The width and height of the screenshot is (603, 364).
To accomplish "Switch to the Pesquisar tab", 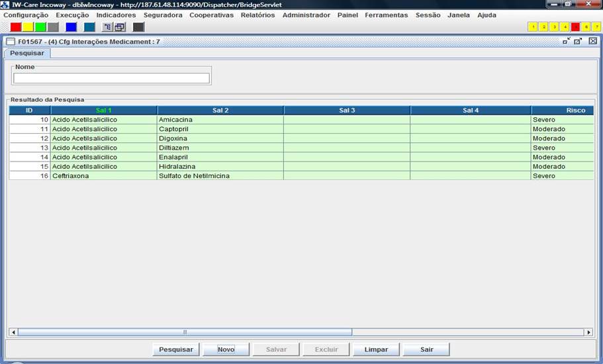I will [27, 53].
